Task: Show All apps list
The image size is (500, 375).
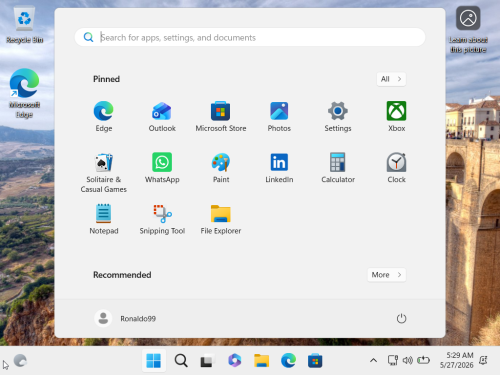Action: click(391, 79)
